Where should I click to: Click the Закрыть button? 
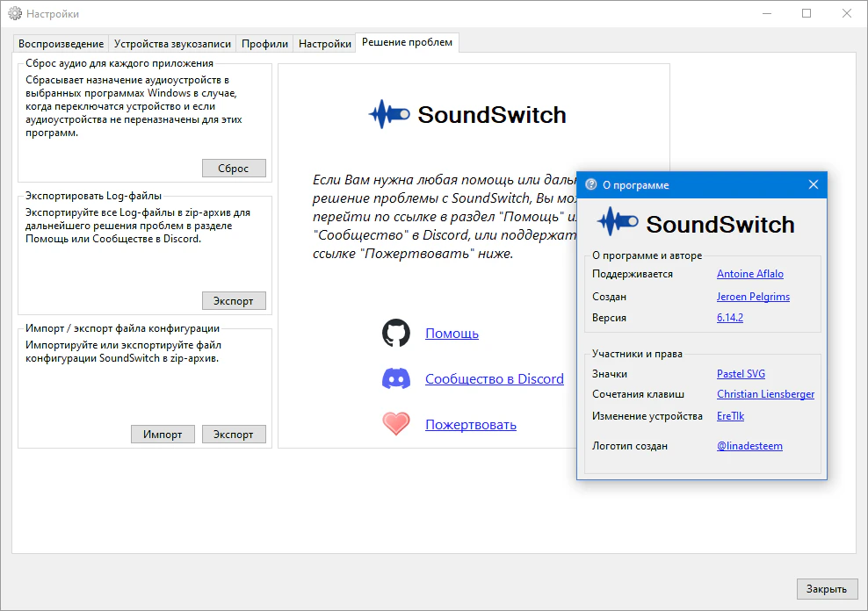(x=827, y=589)
